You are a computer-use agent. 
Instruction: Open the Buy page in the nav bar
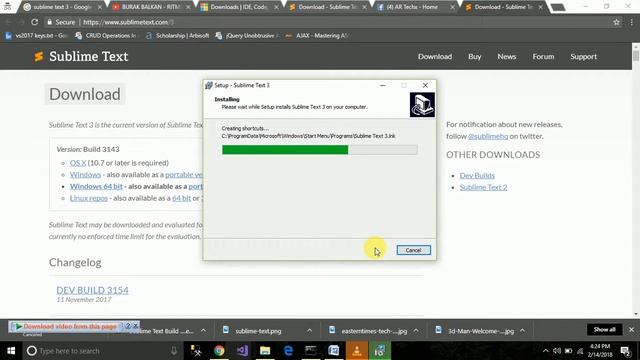[x=474, y=57]
